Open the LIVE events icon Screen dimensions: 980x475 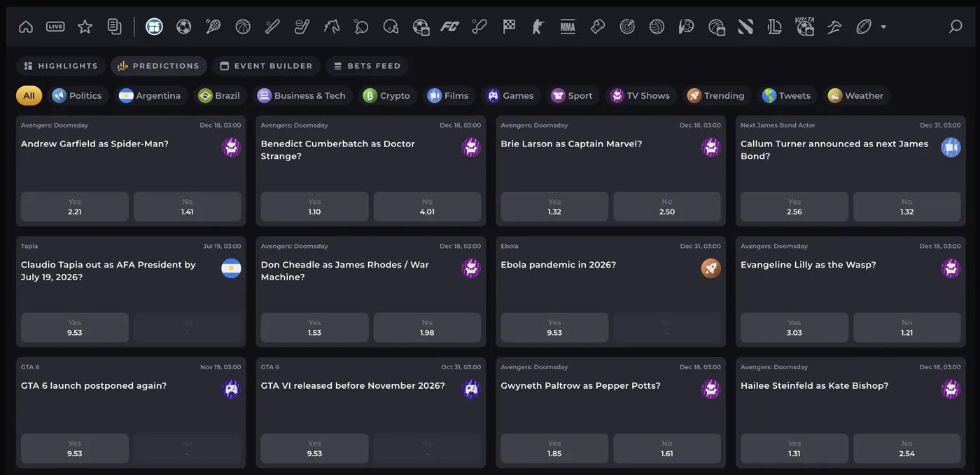55,27
